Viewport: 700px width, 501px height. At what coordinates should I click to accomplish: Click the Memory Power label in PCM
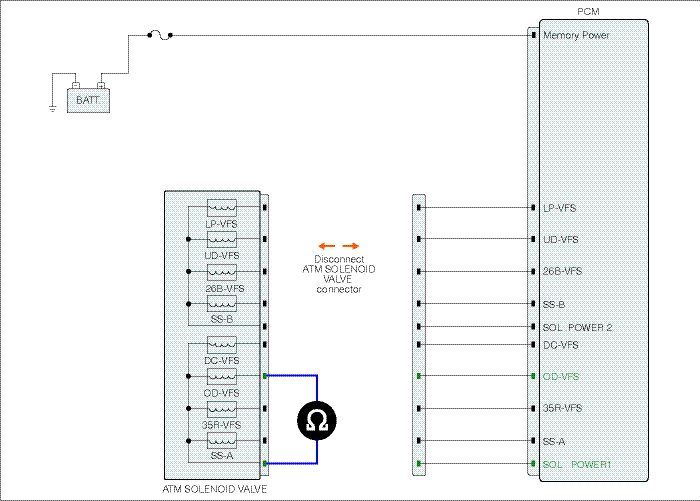click(x=576, y=35)
